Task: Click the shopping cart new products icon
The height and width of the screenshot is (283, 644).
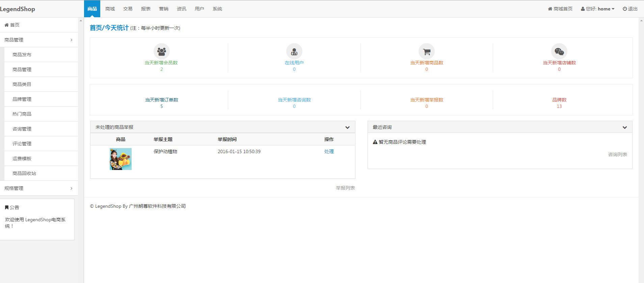Action: click(427, 51)
